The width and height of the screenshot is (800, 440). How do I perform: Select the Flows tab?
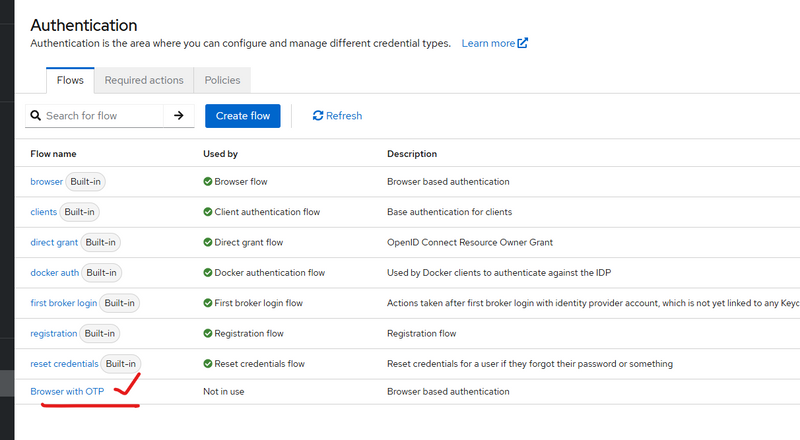[x=70, y=80]
